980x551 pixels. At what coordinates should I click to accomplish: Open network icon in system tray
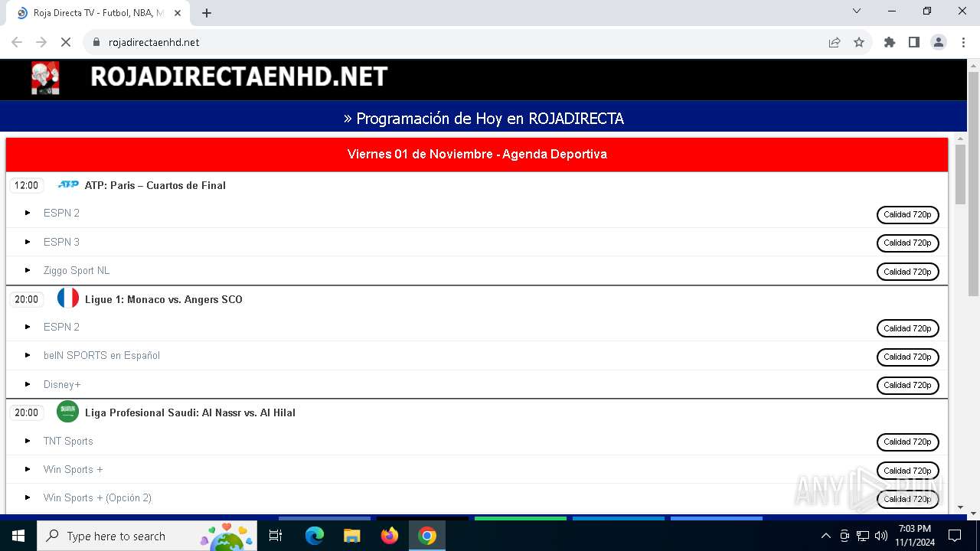pos(863,536)
